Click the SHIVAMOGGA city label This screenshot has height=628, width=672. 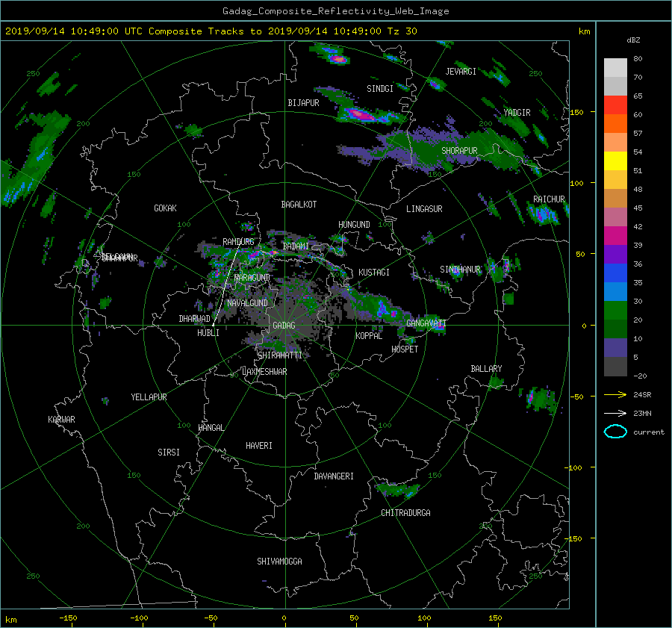tap(279, 562)
